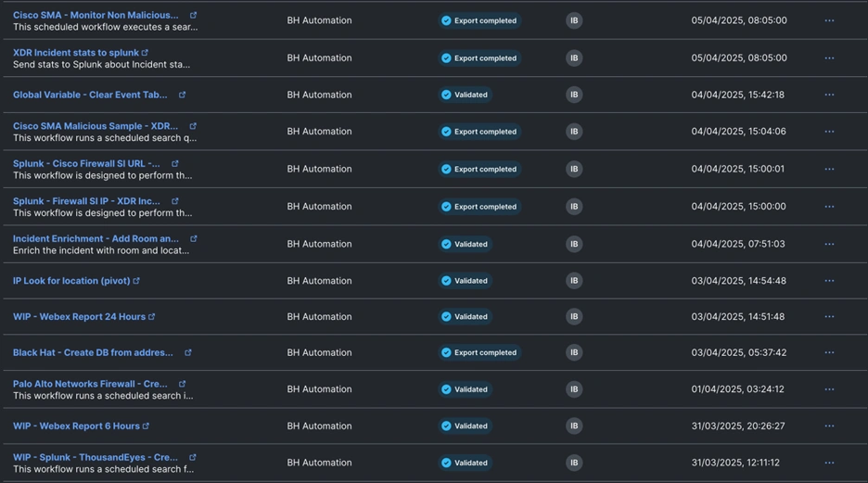Open the Black Hat - Create DB from address workflow

tap(93, 352)
